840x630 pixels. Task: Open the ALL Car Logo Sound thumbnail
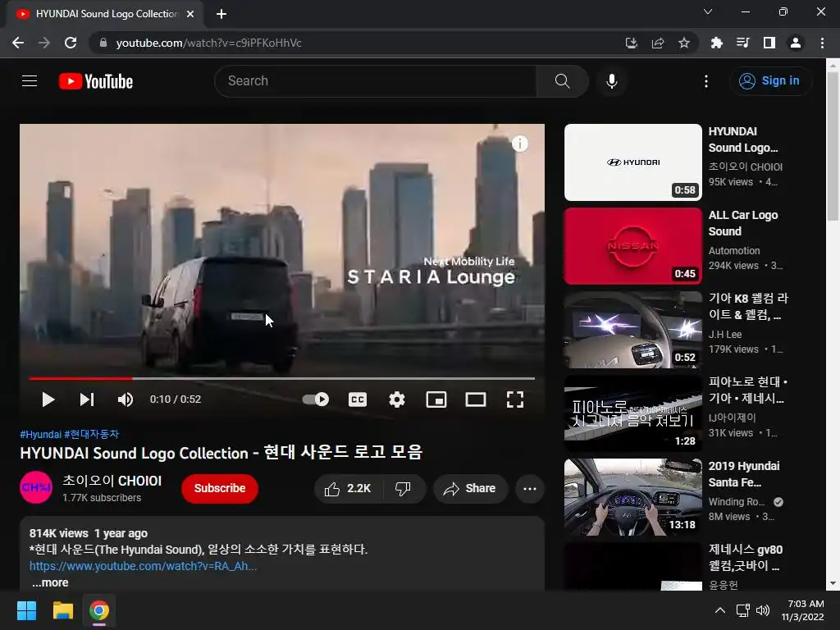pos(633,246)
